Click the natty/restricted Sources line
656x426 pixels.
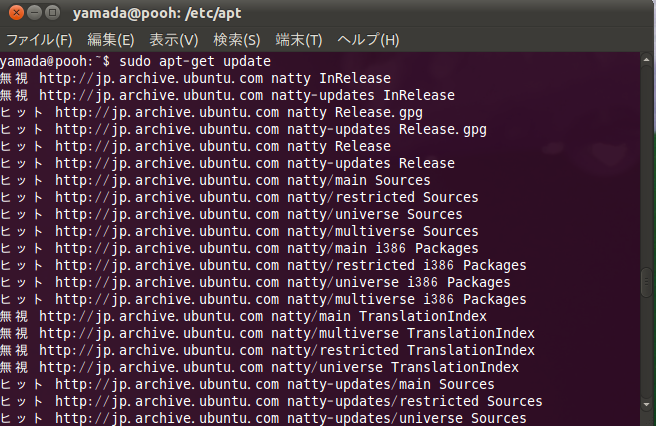click(239, 198)
